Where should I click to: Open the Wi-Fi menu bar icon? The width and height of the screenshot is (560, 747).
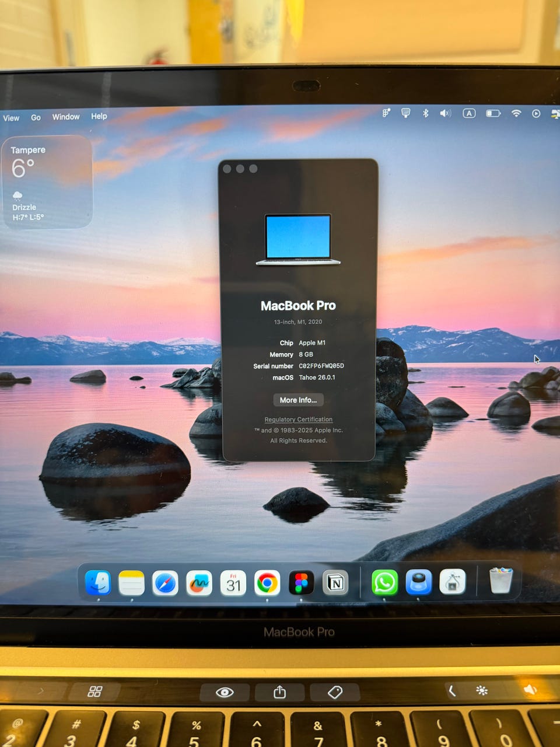point(516,113)
